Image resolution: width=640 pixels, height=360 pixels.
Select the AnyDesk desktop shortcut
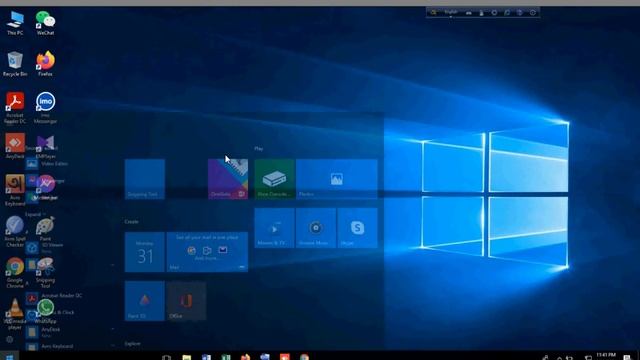click(x=15, y=146)
